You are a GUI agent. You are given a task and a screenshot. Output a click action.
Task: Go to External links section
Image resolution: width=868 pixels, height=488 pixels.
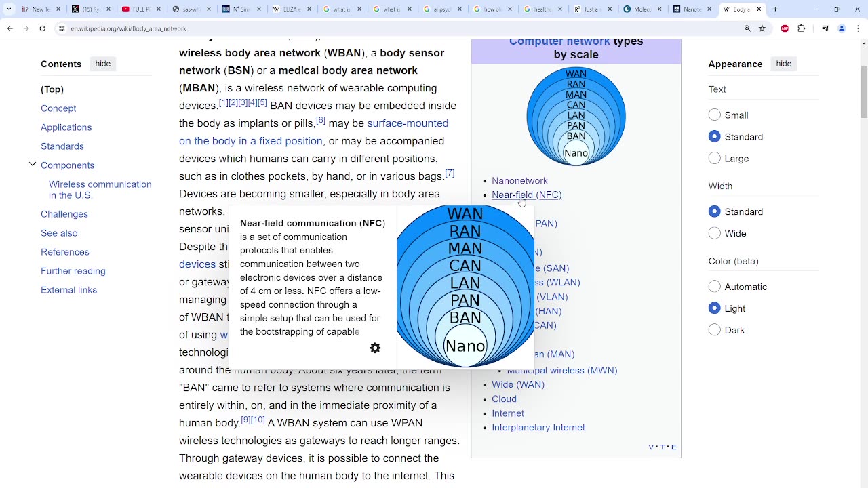coord(68,290)
